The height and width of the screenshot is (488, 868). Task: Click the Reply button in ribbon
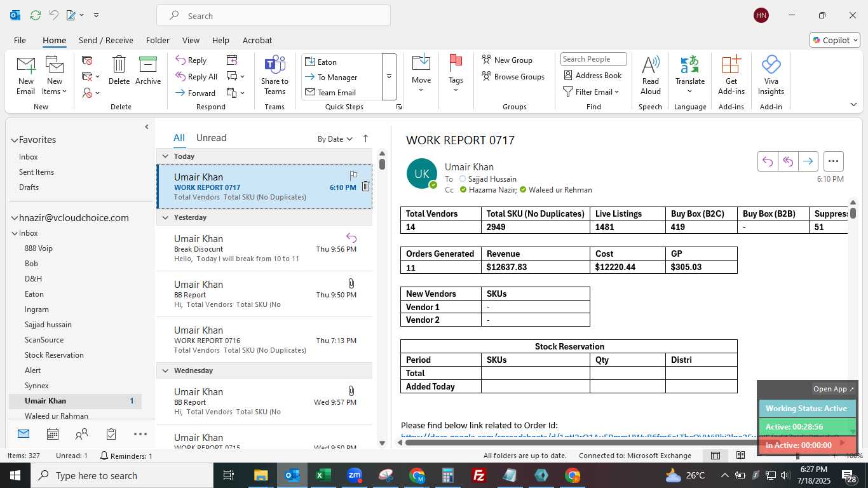191,60
